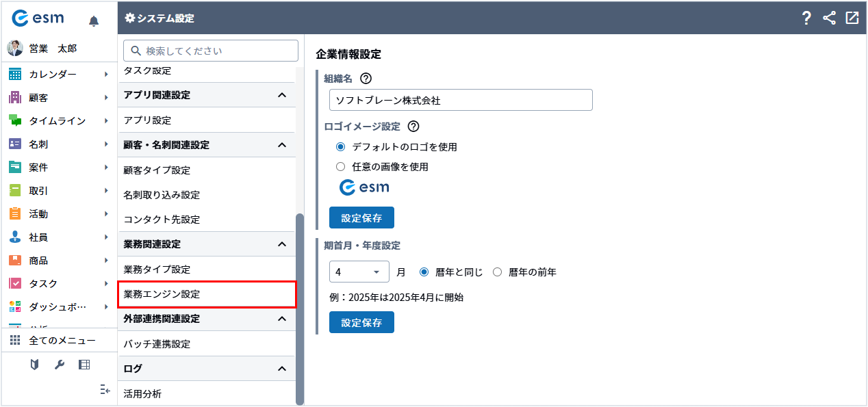Click 設定保存 button under logo settings
868x407 pixels.
(361, 218)
